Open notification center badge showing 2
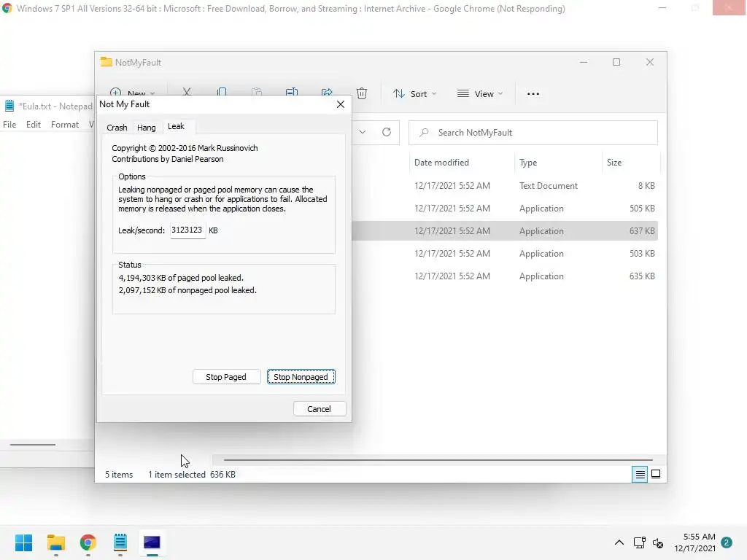 (727, 542)
